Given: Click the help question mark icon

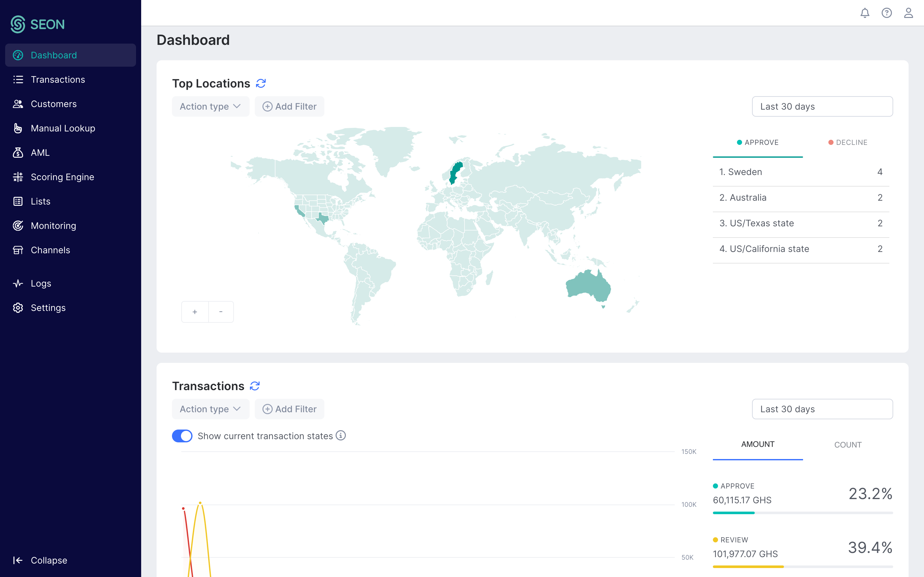Looking at the screenshot, I should 886,13.
